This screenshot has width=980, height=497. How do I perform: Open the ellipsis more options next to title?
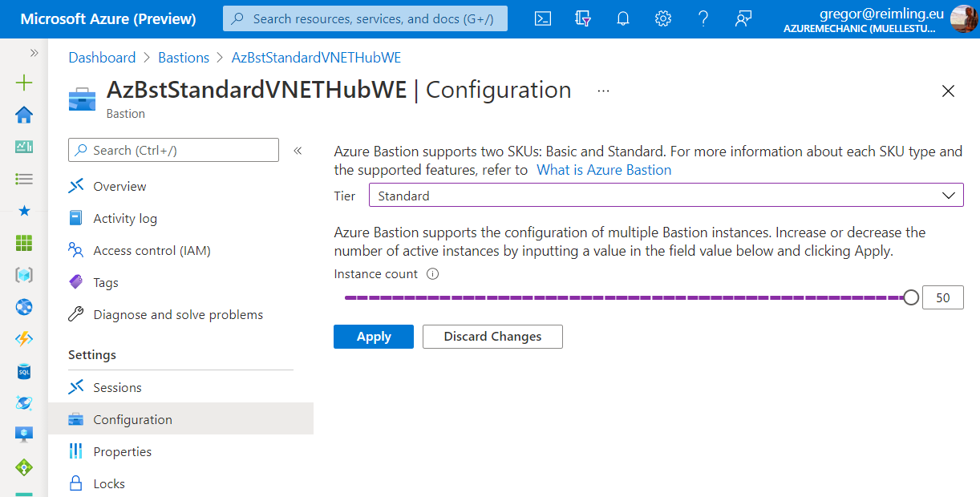coord(604,91)
